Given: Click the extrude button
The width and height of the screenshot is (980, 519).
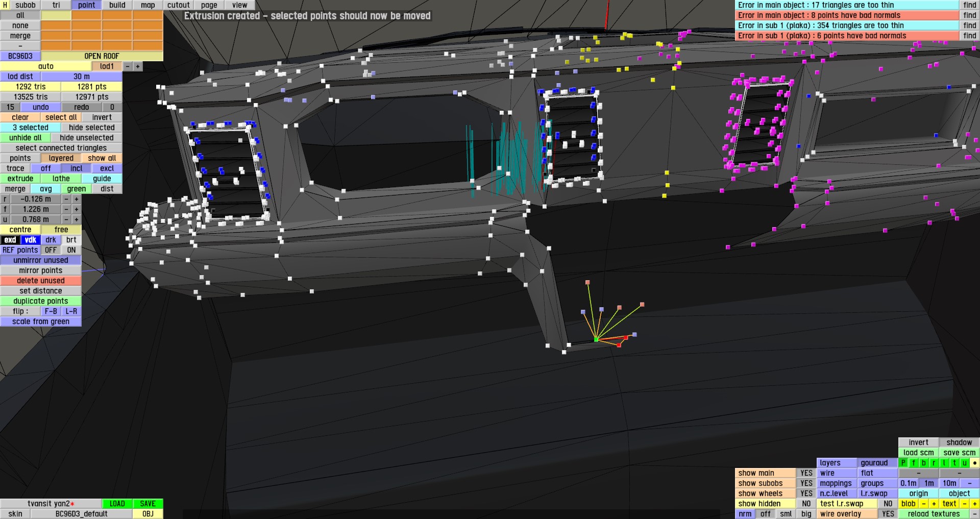Looking at the screenshot, I should pos(20,179).
